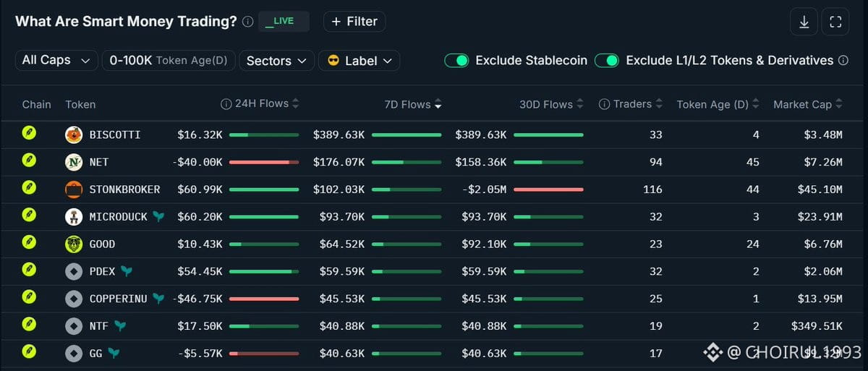Click info icon beside the title
The height and width of the screenshot is (371, 868).
[248, 22]
